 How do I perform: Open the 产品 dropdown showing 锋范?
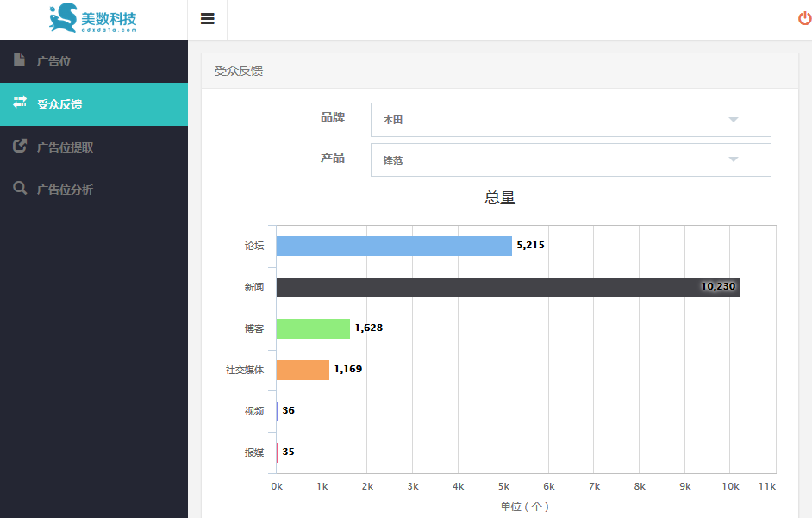point(571,159)
